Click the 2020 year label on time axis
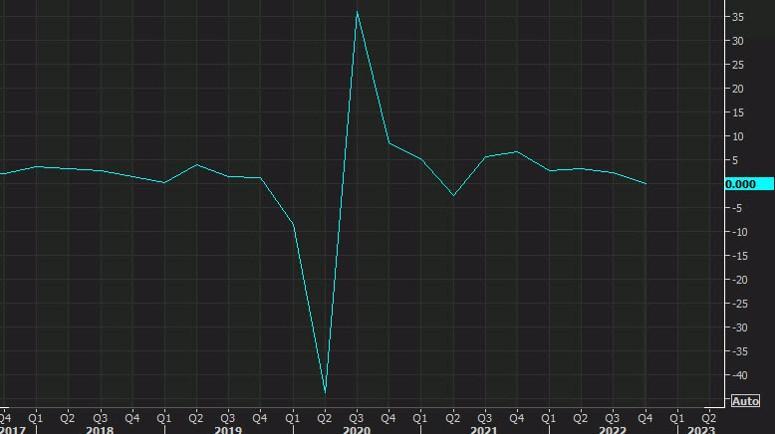The height and width of the screenshot is (434, 775). pyautogui.click(x=358, y=429)
